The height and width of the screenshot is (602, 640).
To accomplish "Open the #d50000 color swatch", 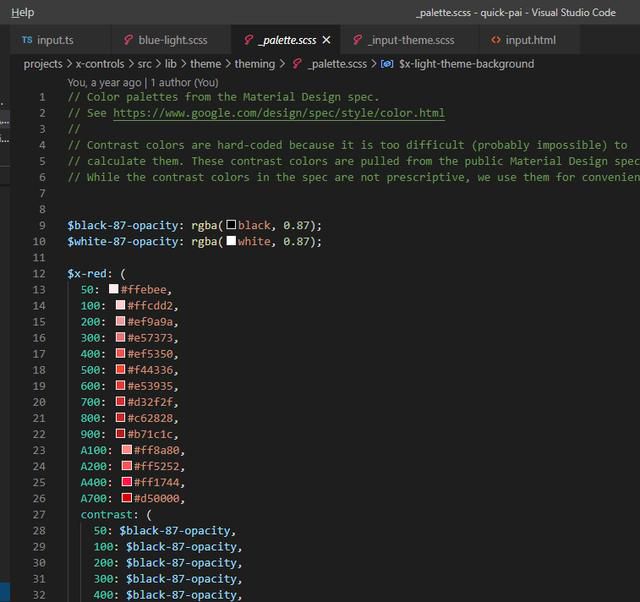I will pyautogui.click(x=127, y=498).
